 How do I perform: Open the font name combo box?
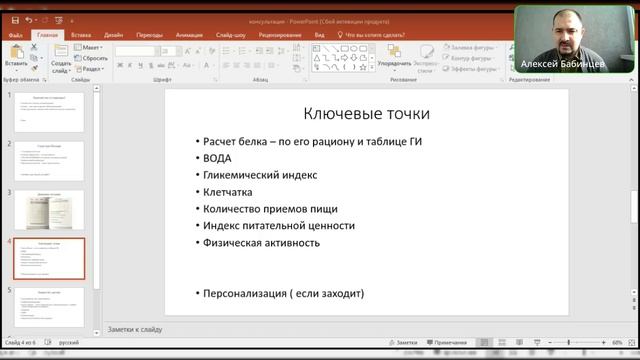[138, 51]
